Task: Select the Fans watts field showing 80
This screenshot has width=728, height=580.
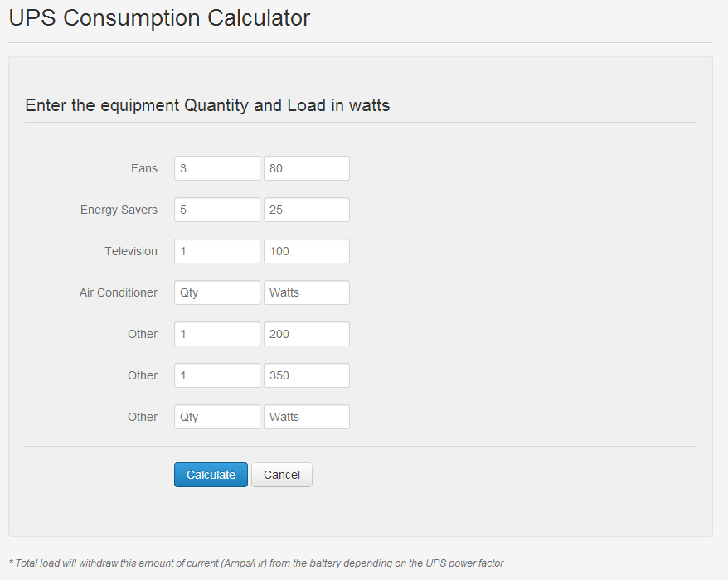Action: (307, 168)
